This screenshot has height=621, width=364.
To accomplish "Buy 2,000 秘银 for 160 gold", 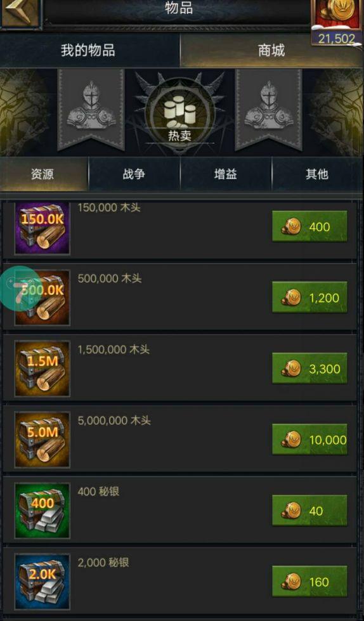I will pos(309,582).
